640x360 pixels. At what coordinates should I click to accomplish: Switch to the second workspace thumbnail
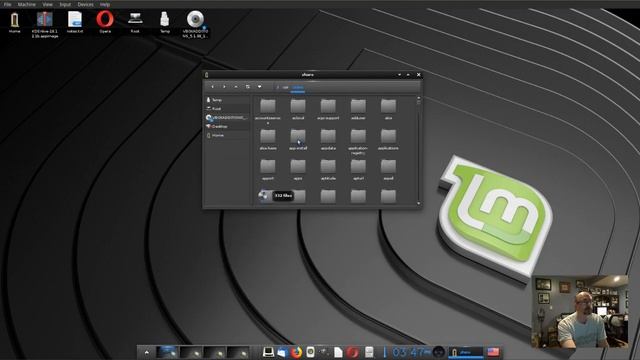(x=190, y=352)
